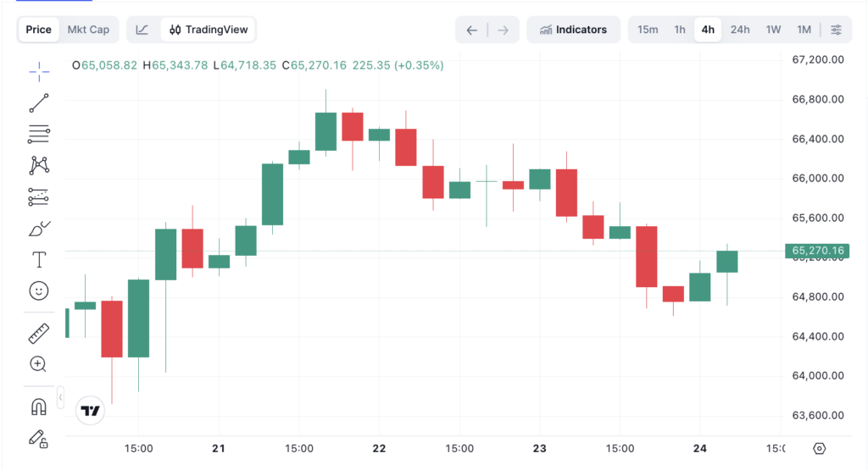
Task: Open the Fibonacci retracement tool
Action: tap(39, 135)
